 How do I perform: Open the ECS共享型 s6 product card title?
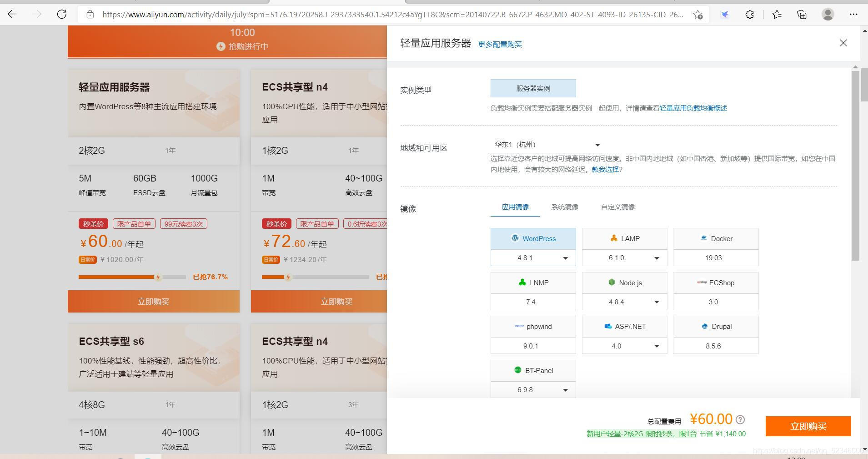(x=111, y=342)
